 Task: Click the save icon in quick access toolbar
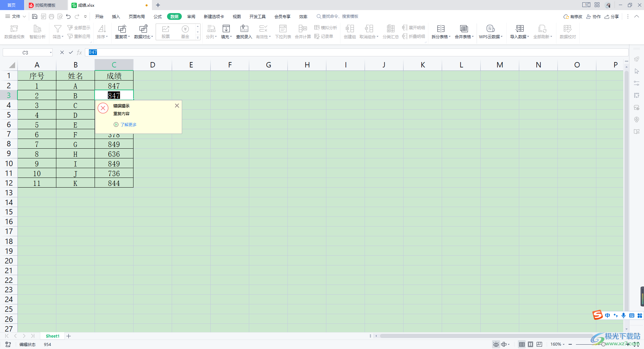[35, 16]
